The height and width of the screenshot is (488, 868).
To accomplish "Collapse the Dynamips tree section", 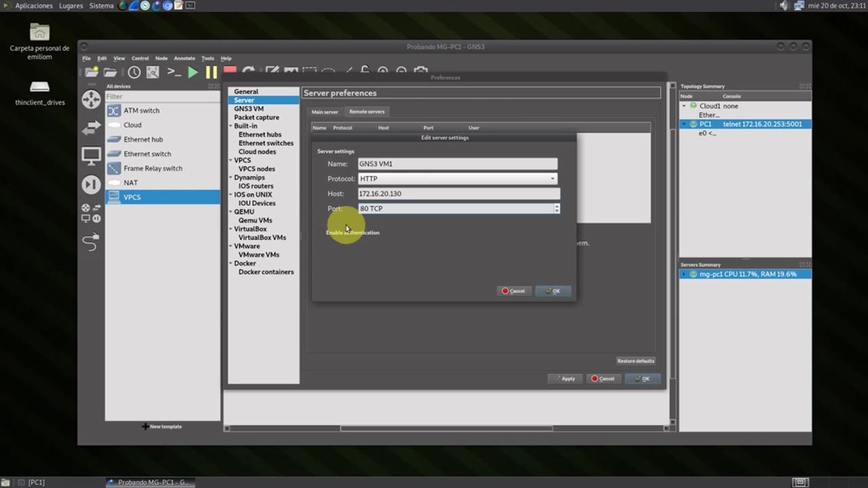I will pyautogui.click(x=231, y=178).
